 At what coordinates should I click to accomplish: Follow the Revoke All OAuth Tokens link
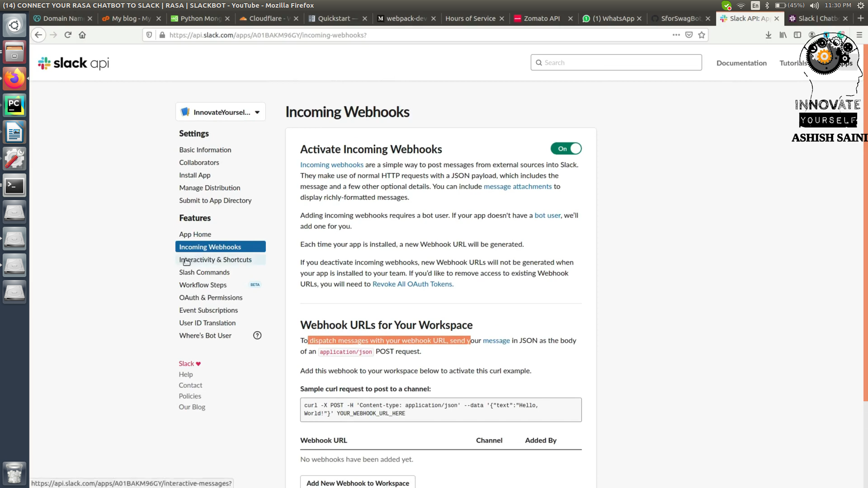413,284
